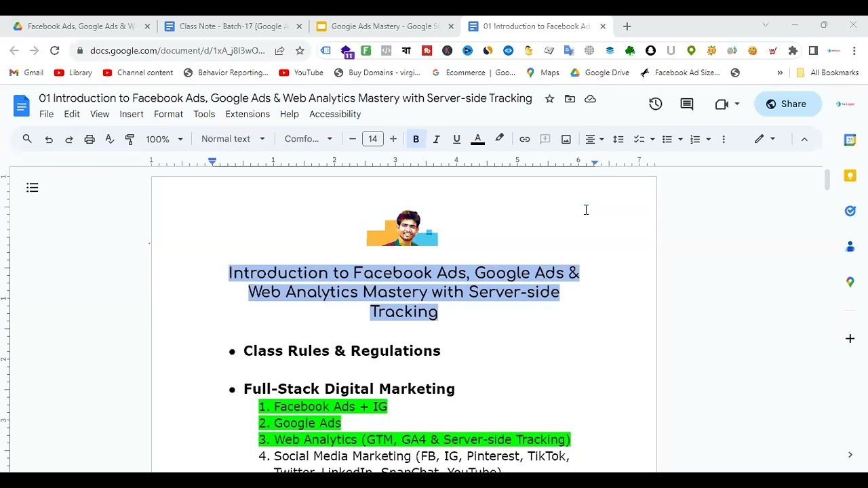
Task: Open Google Maps side panel
Action: [850, 282]
